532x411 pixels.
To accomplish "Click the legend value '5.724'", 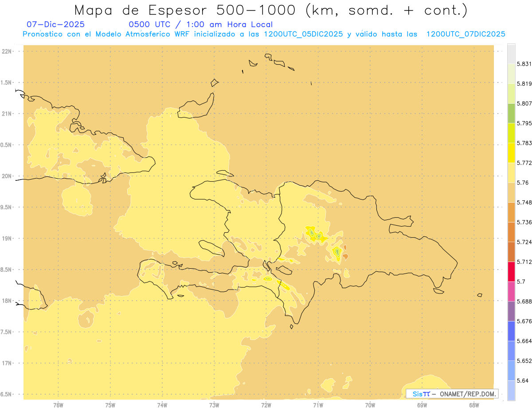I will 524,242.
